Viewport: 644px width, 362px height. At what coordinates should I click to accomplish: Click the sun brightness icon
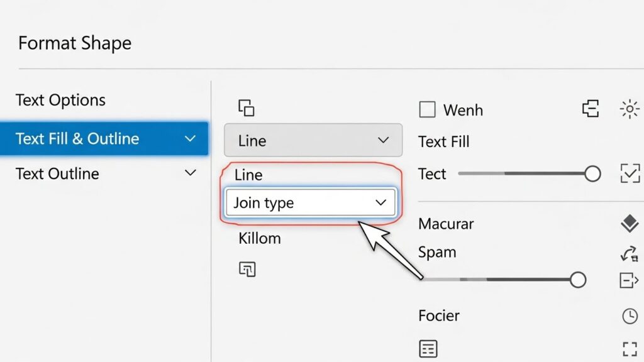pyautogui.click(x=629, y=109)
